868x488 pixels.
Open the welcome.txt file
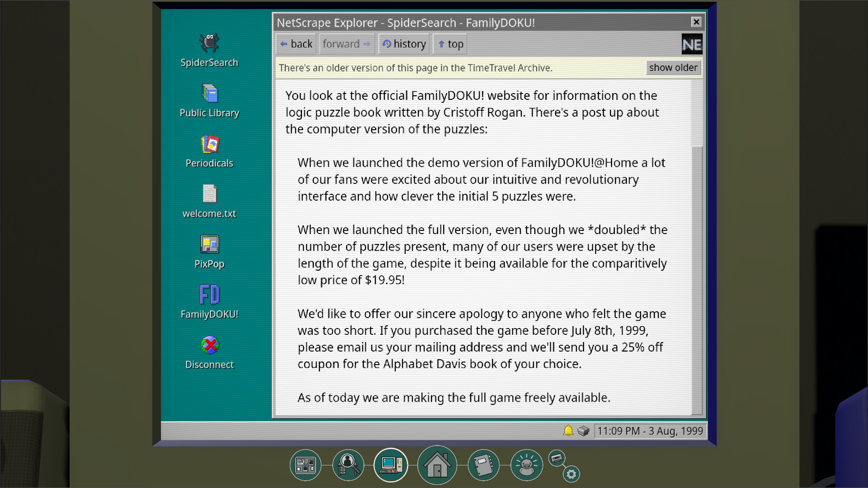(x=209, y=194)
